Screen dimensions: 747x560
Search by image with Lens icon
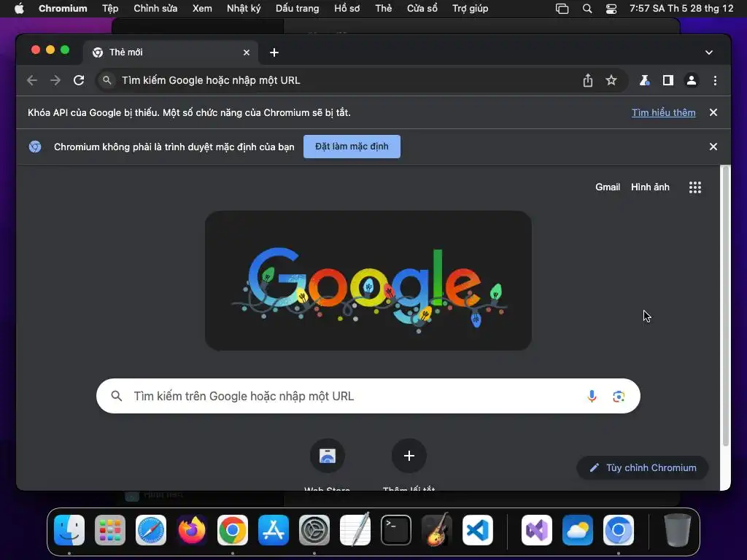coord(619,396)
